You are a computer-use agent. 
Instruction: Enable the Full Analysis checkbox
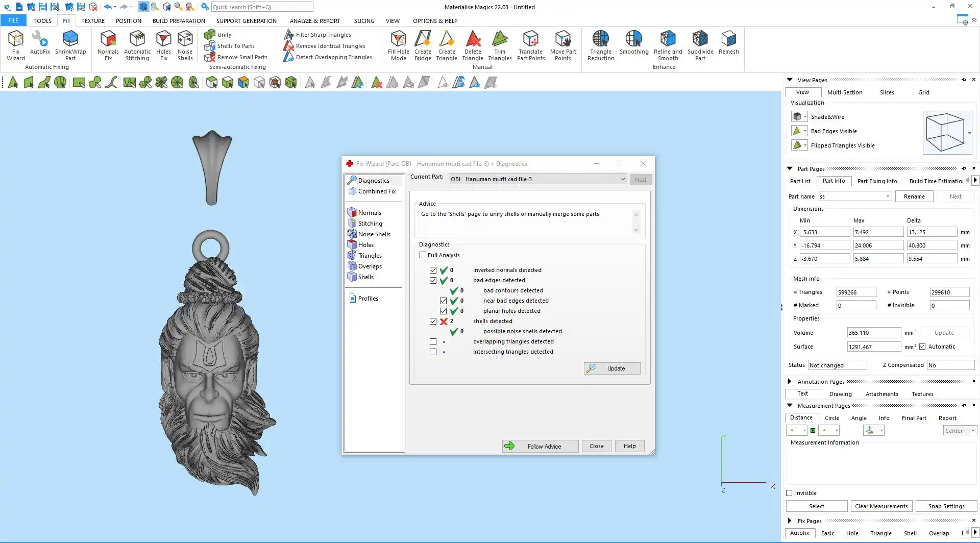click(x=423, y=255)
